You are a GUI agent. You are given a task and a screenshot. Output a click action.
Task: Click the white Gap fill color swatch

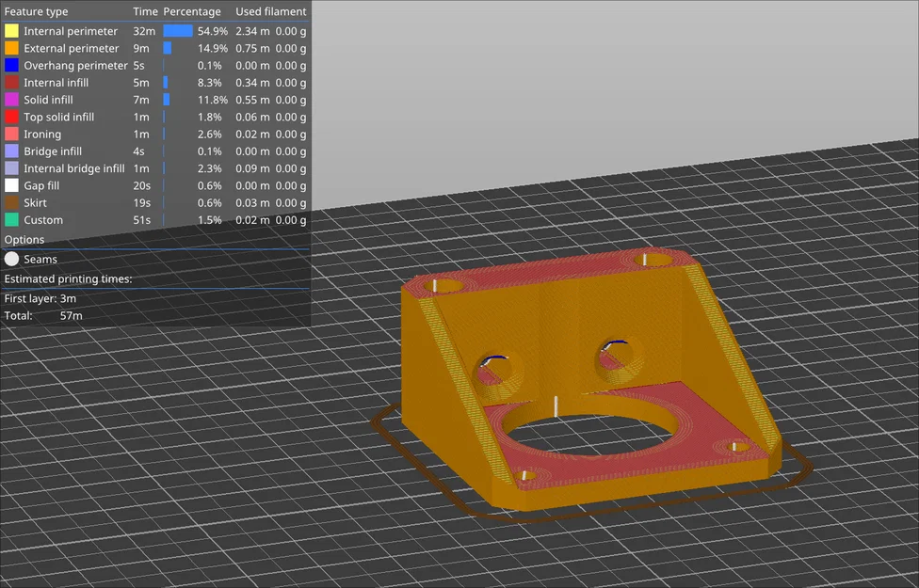pyautogui.click(x=11, y=185)
